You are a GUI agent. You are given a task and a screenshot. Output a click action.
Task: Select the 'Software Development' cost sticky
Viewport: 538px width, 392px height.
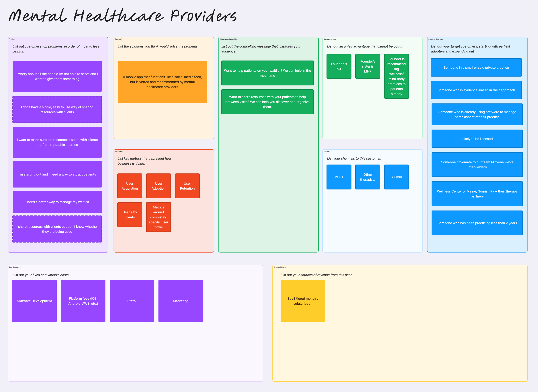click(x=34, y=301)
